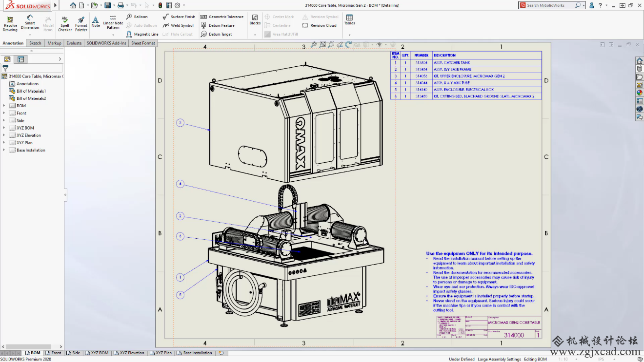Select the Linear Note Pattern tool
This screenshot has width=644, height=362.
pos(113,22)
